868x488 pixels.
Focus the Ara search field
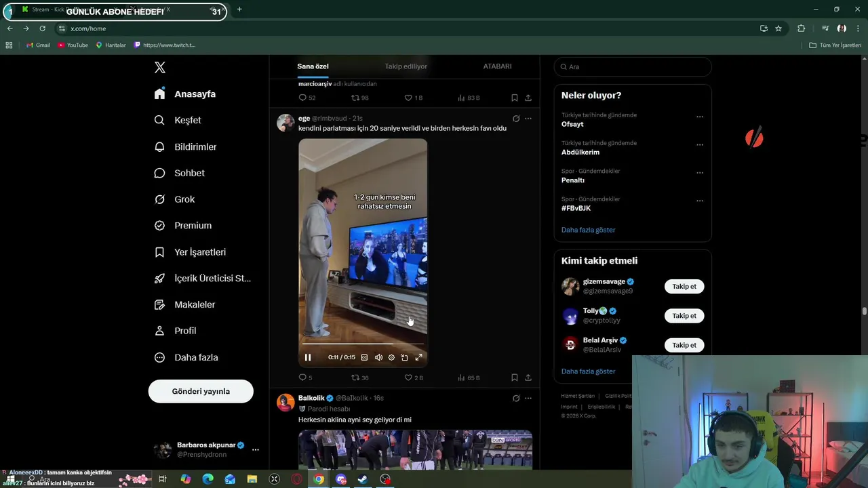[x=632, y=66]
